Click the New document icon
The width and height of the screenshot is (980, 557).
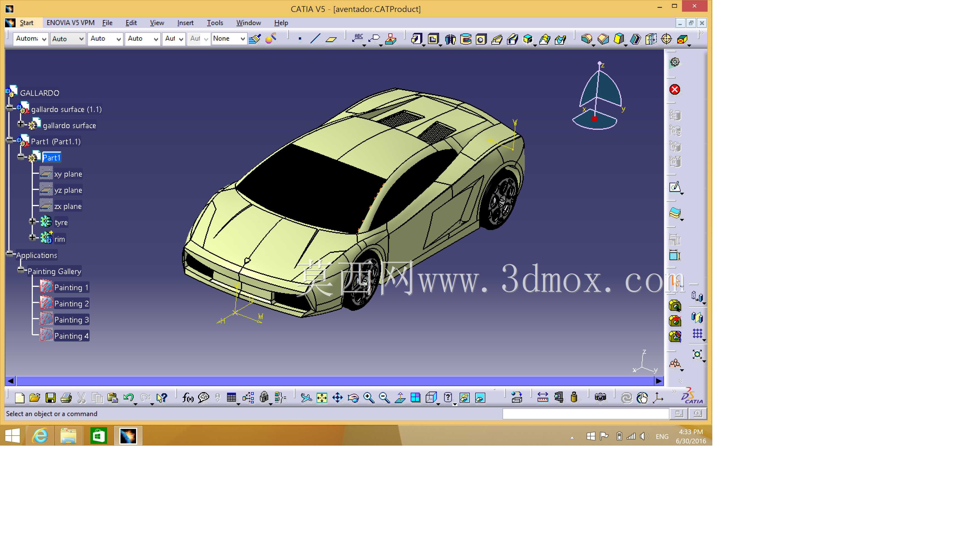(x=19, y=398)
